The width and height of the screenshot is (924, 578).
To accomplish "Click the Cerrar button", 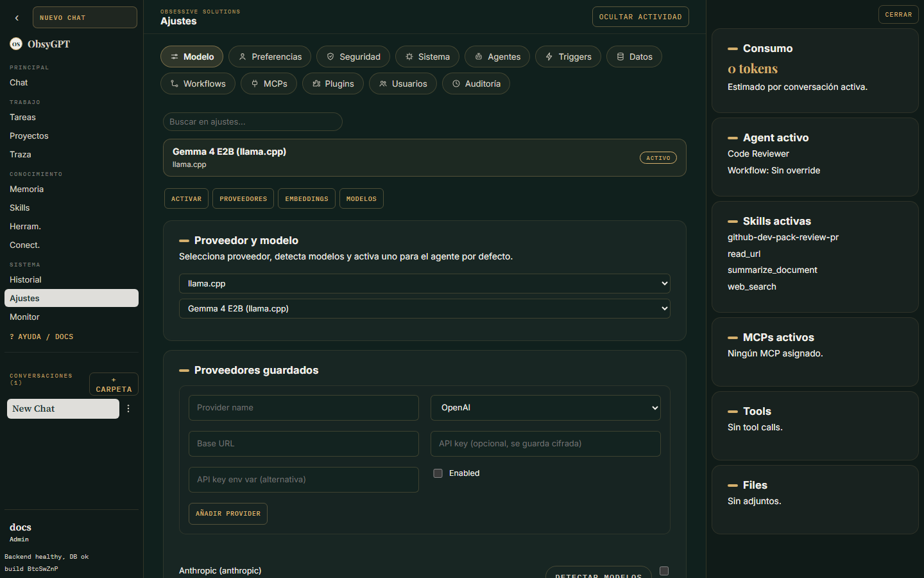I will [898, 14].
